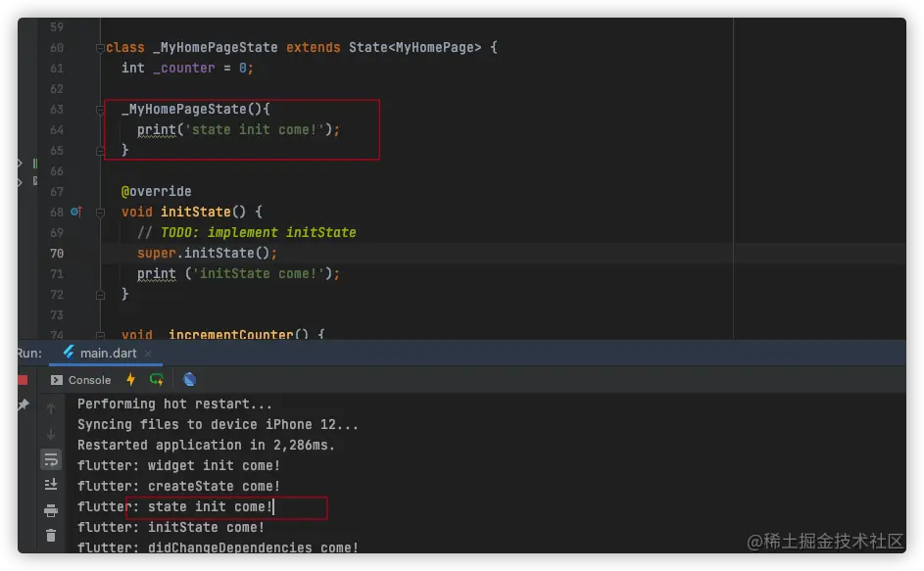Click the fold end marker on line 72
924x571 pixels.
(x=100, y=295)
